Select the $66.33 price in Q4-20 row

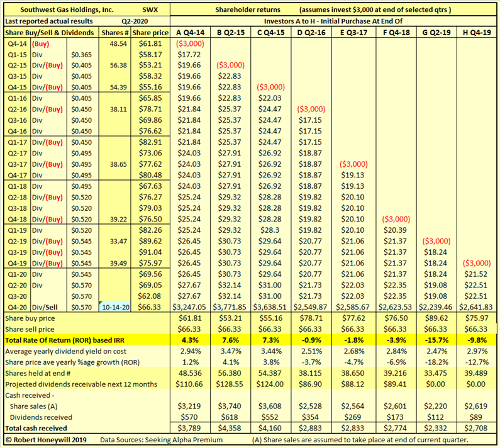click(150, 307)
